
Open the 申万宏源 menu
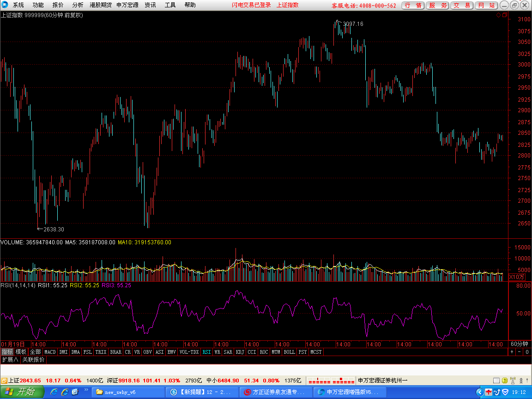(x=127, y=5)
